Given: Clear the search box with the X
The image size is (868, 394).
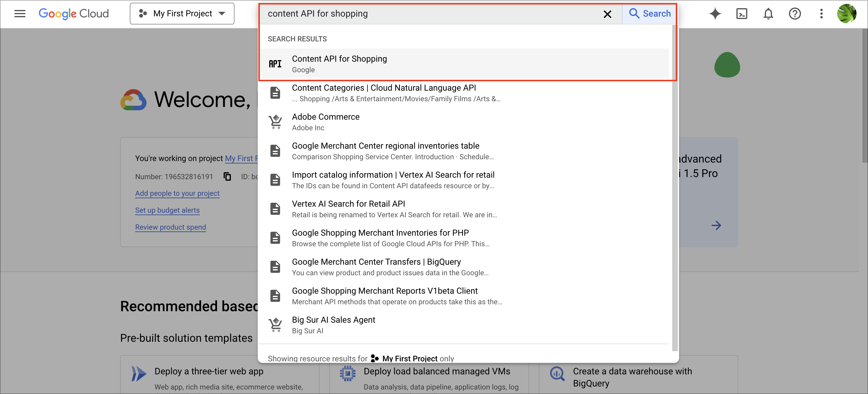Looking at the screenshot, I should coord(607,14).
